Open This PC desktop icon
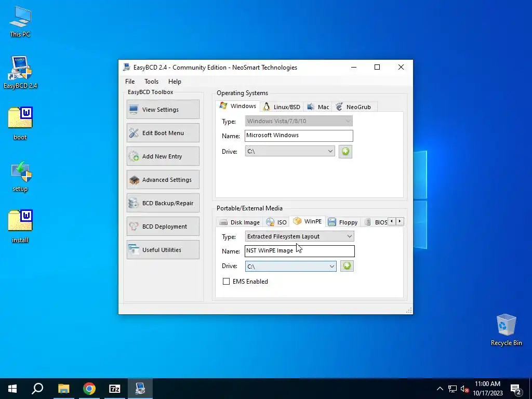 (20, 22)
